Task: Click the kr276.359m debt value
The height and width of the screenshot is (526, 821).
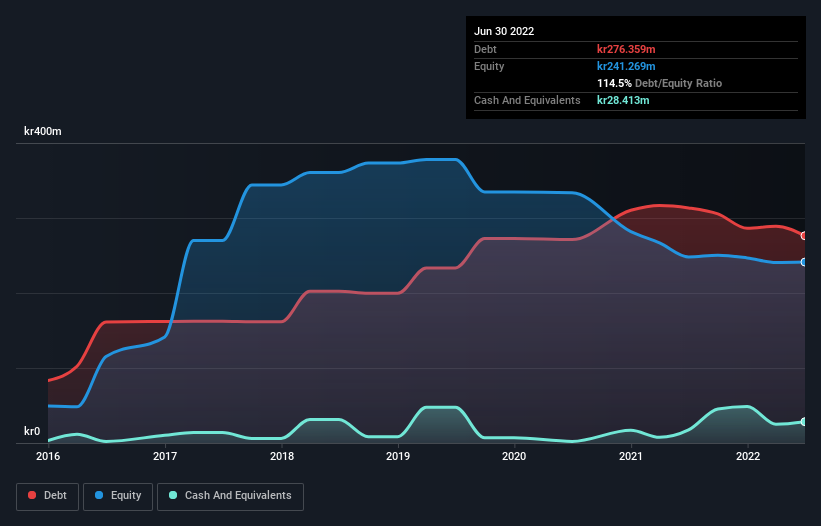Action: [626, 49]
